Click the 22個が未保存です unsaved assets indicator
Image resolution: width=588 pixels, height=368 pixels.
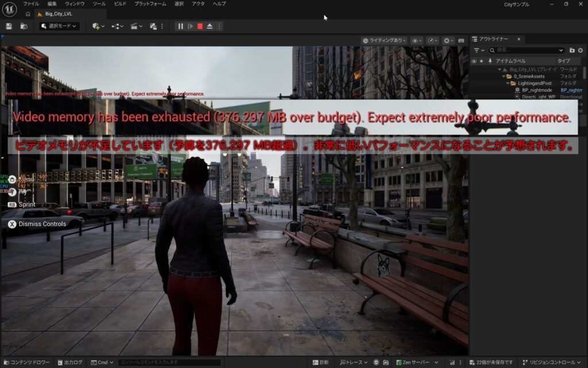(491, 362)
